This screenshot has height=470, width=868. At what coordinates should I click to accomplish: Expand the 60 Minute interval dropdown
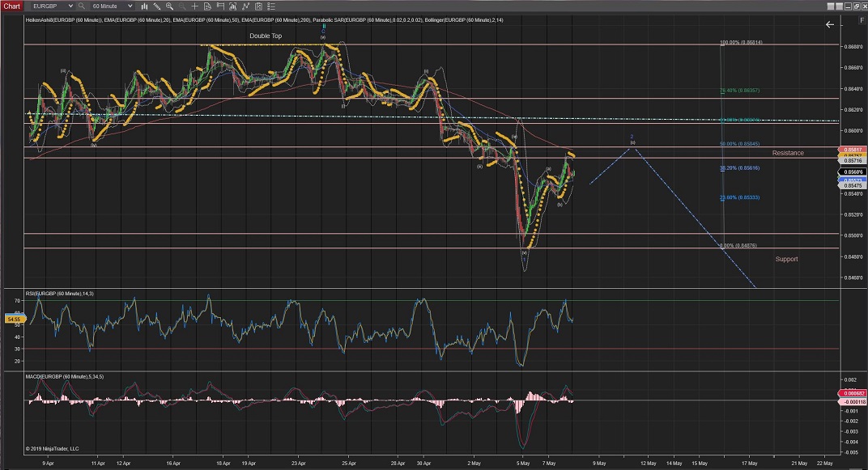[x=130, y=6]
